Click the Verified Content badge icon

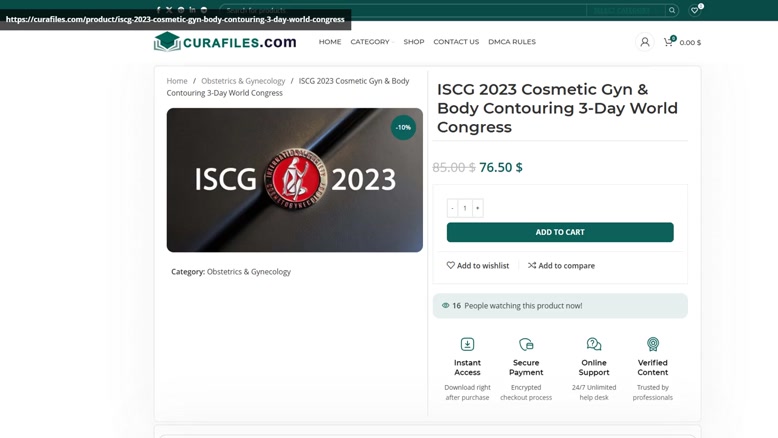(x=652, y=344)
